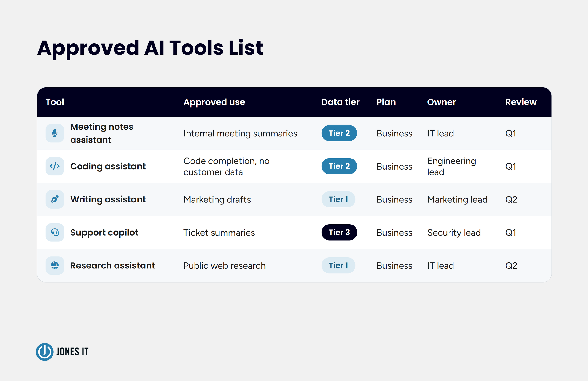Click 'Business' plan in Support copilot row

[x=395, y=233]
